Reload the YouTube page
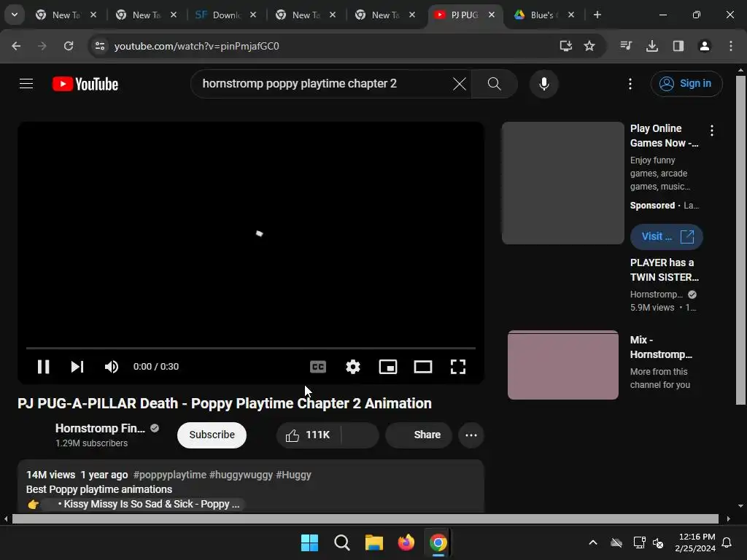747x560 pixels. [69, 46]
